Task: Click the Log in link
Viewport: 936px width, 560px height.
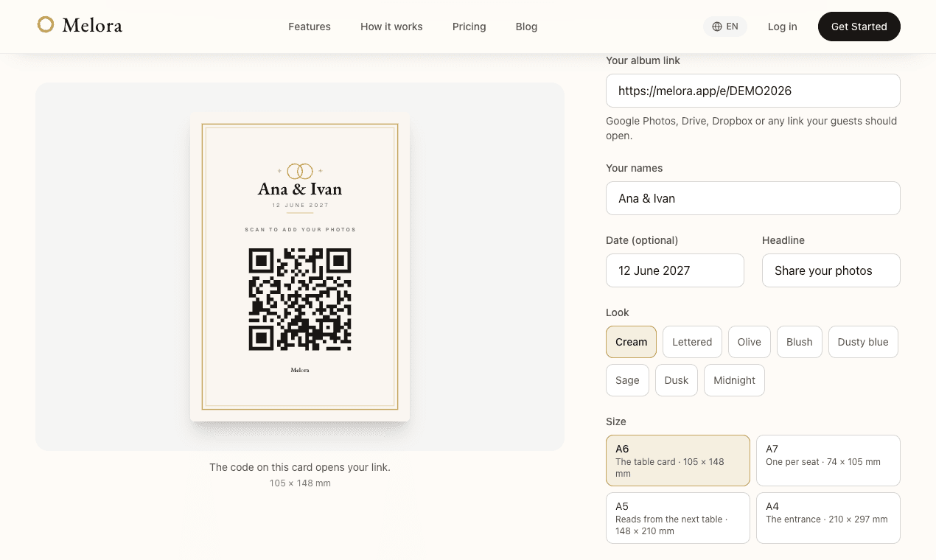Action: pos(782,27)
